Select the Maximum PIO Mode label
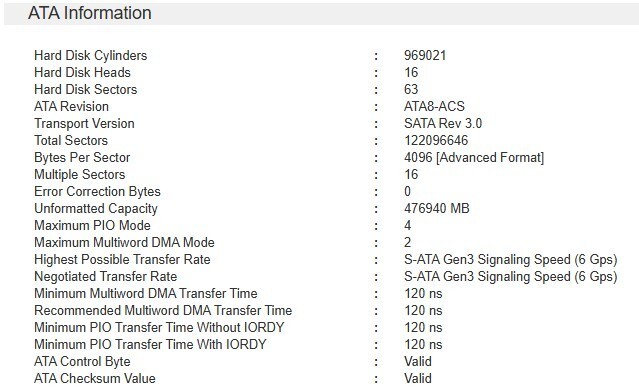The image size is (639, 390). pos(92,225)
